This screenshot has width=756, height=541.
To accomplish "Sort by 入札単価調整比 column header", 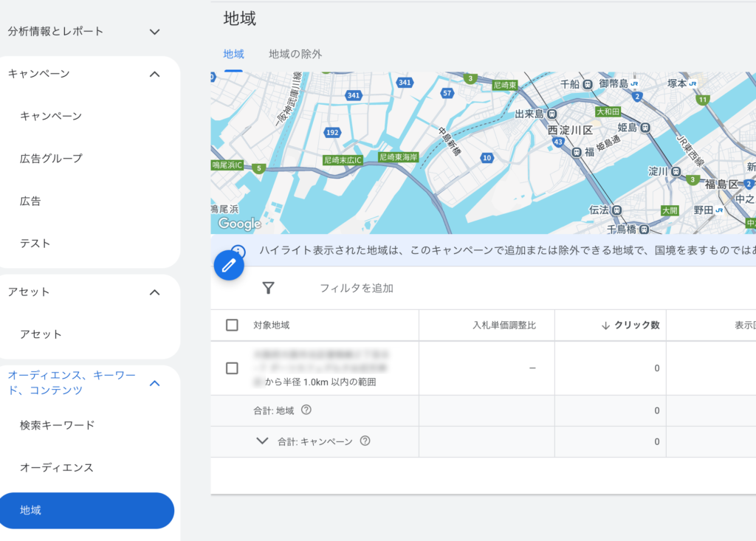I will coord(504,325).
